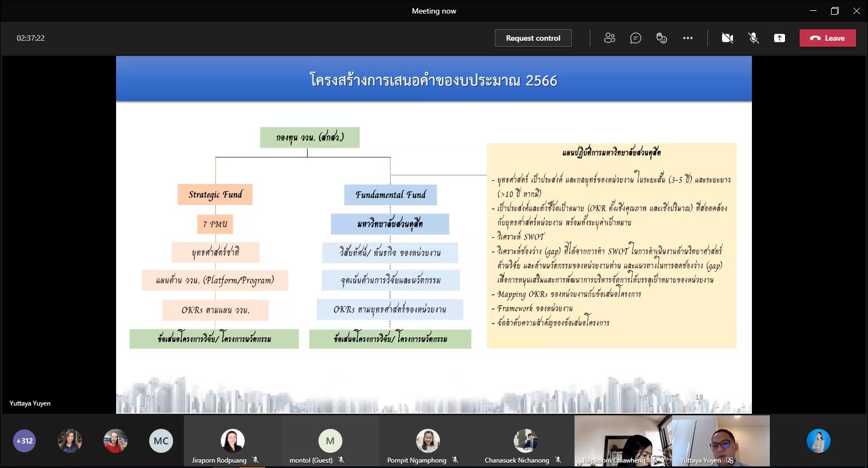Restore down the meeting window
Image resolution: width=868 pixels, height=468 pixels.
click(x=834, y=11)
